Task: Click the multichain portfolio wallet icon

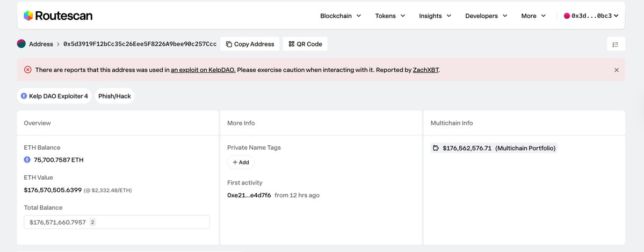Action: click(x=436, y=148)
